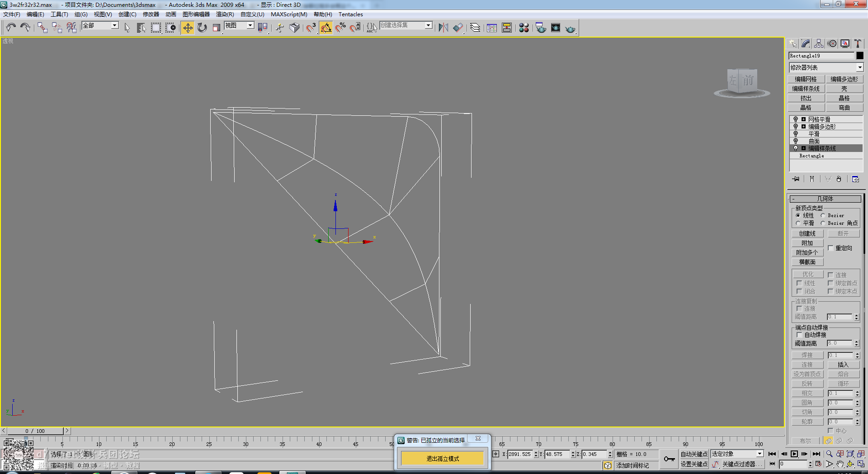Select the Bezier vertex type radio
This screenshot has width=868, height=474.
click(823, 215)
